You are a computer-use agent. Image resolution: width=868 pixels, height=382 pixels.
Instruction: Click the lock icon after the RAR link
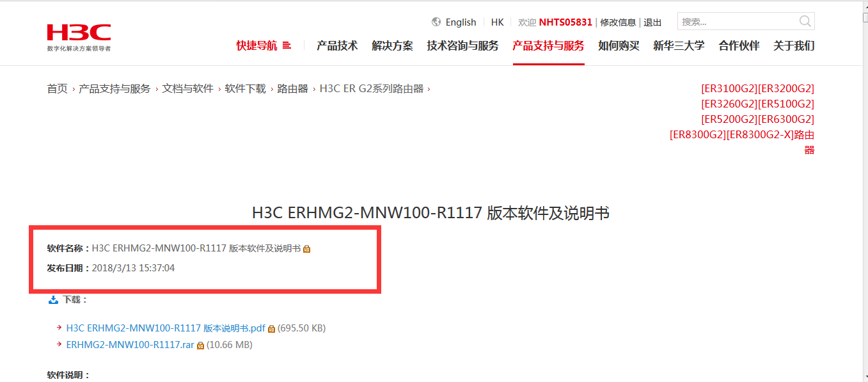click(x=200, y=346)
